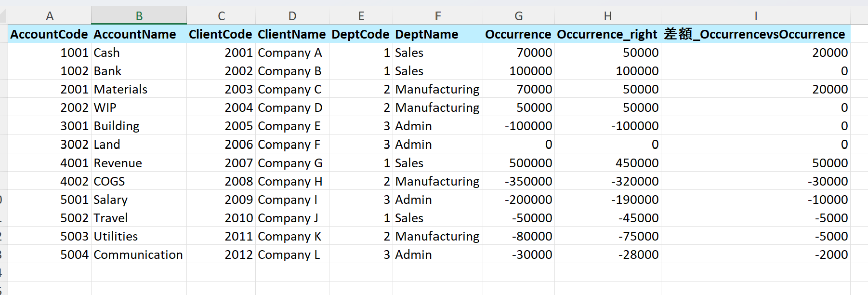Click the -350000 Occurrence cell

tap(528, 181)
